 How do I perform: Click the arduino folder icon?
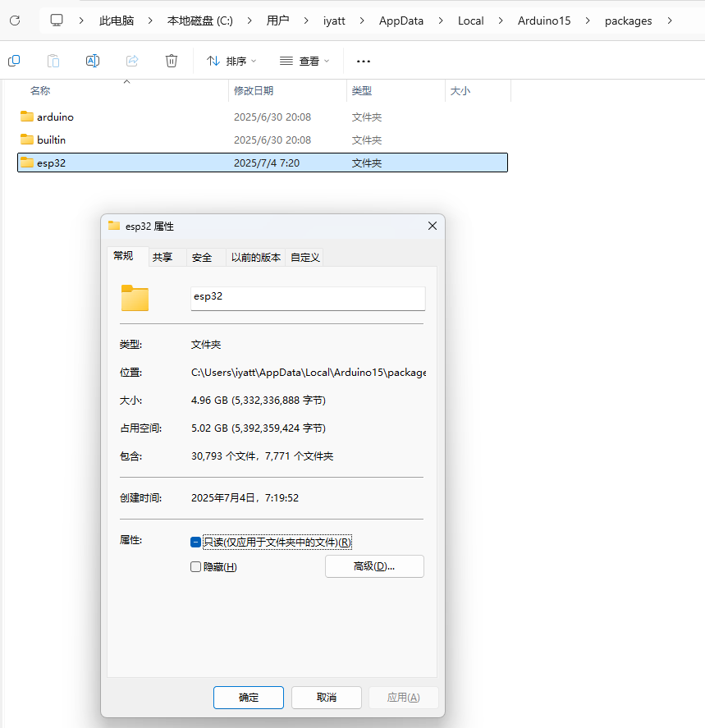(x=26, y=117)
